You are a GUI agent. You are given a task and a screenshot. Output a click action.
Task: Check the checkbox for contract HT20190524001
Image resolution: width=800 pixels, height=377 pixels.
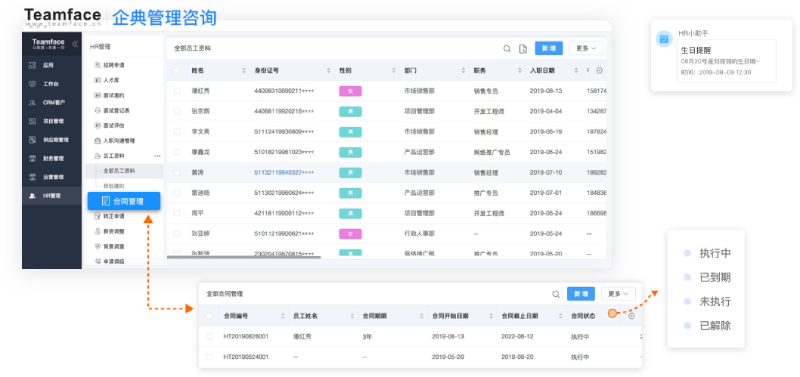[209, 357]
